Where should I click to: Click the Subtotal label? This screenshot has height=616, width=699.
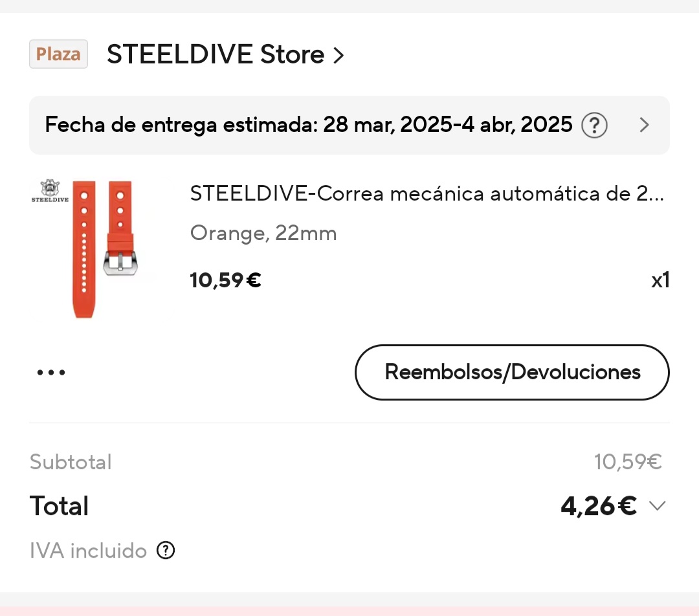71,462
